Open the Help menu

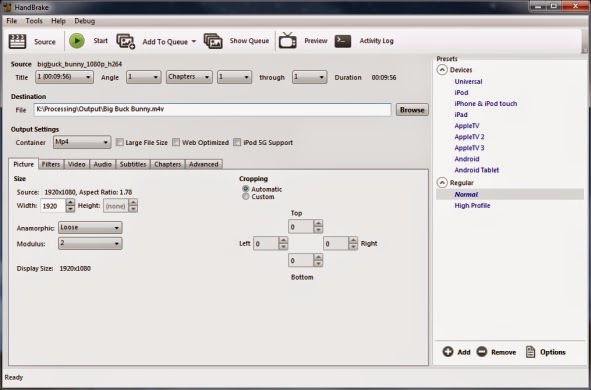coord(58,21)
